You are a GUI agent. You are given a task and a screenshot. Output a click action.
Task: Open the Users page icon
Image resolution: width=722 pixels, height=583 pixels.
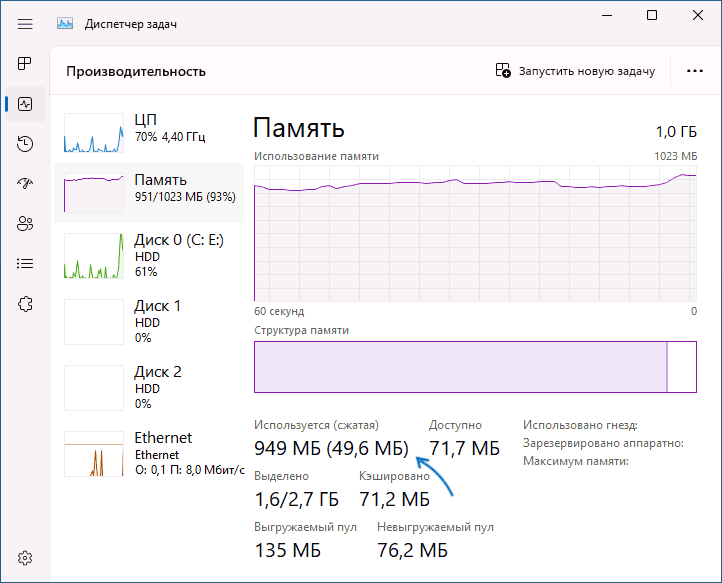click(25, 224)
